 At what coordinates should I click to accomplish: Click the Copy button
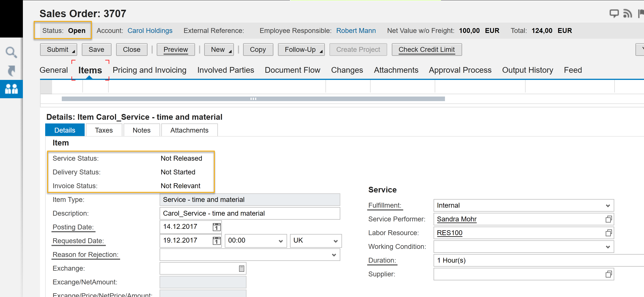258,50
